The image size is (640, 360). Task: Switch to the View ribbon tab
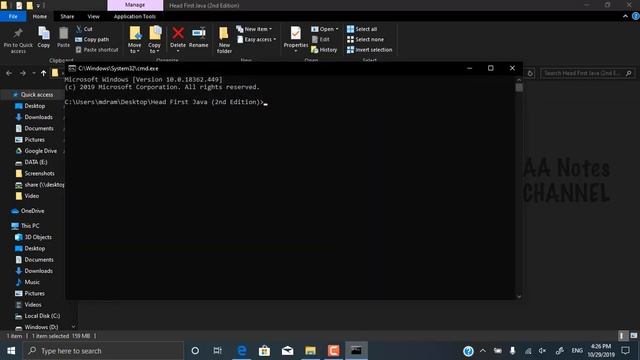tap(93, 16)
